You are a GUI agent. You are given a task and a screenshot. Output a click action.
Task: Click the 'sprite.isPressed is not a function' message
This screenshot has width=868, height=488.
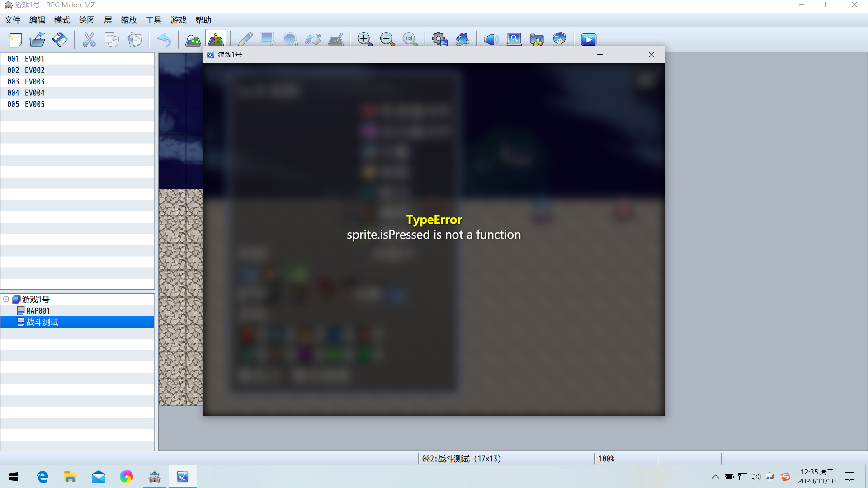tap(434, 235)
